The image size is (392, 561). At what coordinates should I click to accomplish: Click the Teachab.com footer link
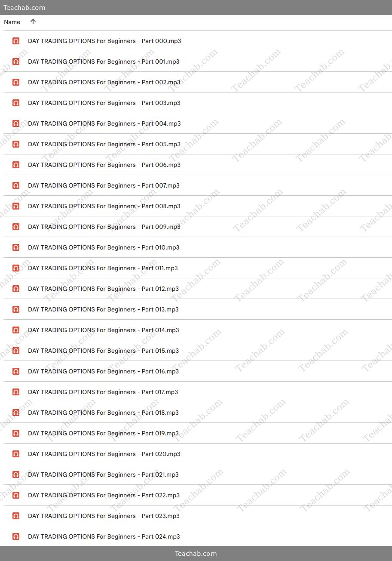click(x=196, y=554)
